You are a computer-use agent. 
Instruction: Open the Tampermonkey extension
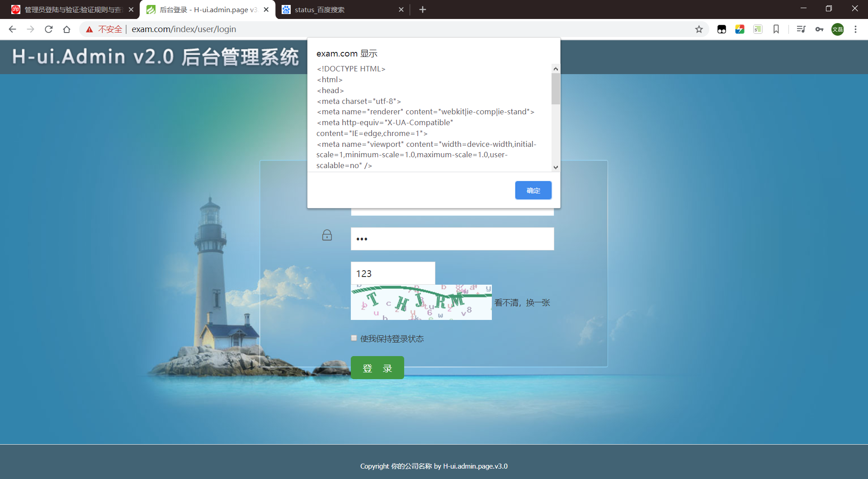[722, 29]
